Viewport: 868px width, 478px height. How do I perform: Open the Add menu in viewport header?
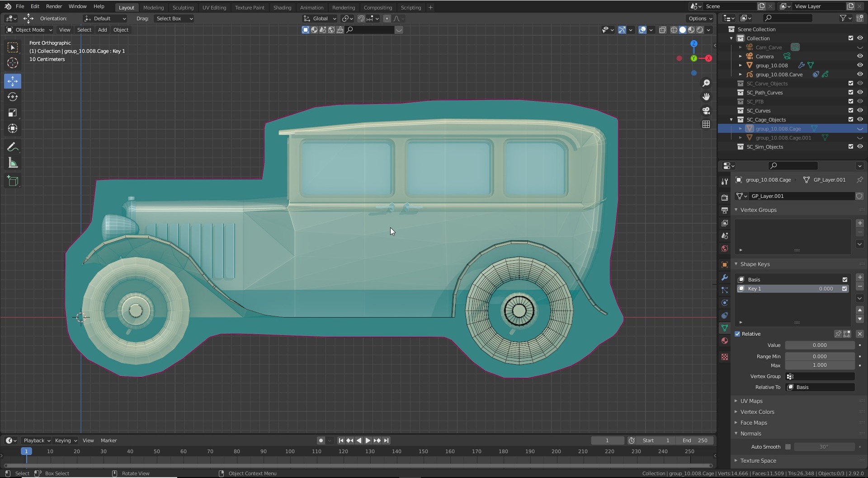click(103, 30)
